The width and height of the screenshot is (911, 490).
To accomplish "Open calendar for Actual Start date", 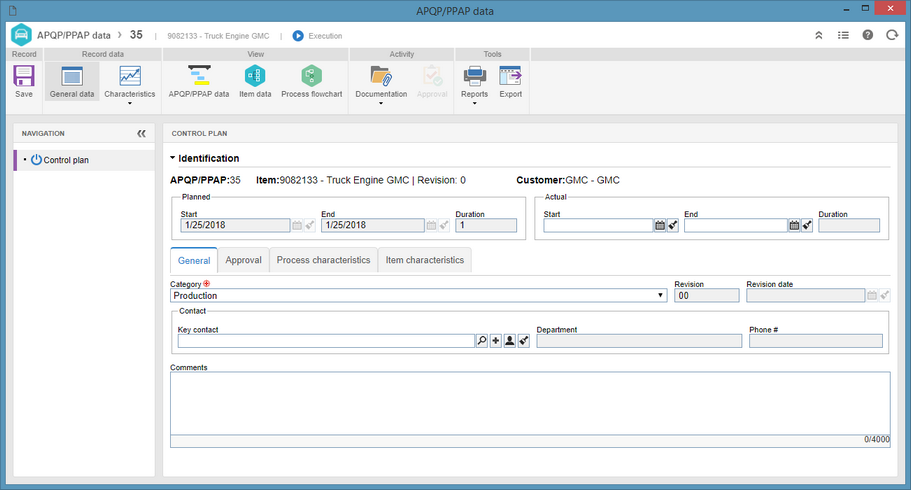I will tap(660, 226).
